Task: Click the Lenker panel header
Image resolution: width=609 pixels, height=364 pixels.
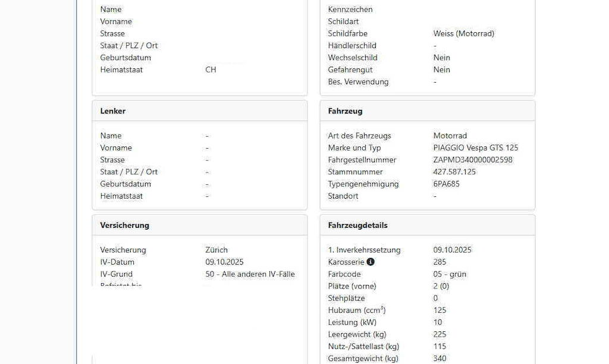Action: pyautogui.click(x=113, y=111)
